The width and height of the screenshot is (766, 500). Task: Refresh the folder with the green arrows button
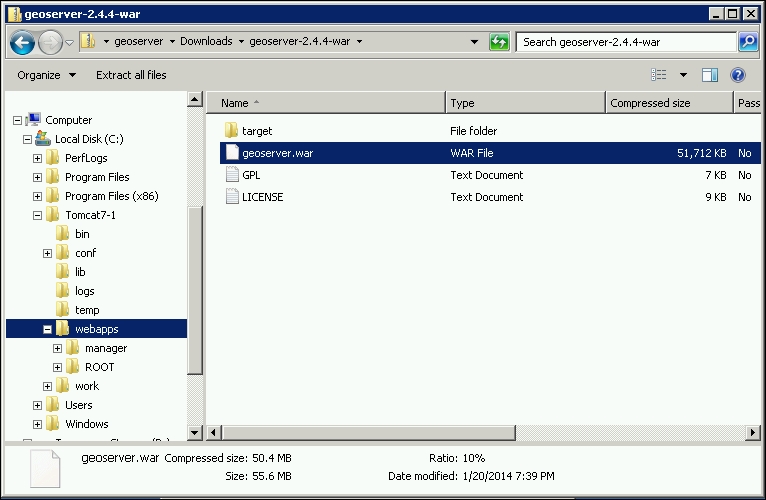point(499,42)
